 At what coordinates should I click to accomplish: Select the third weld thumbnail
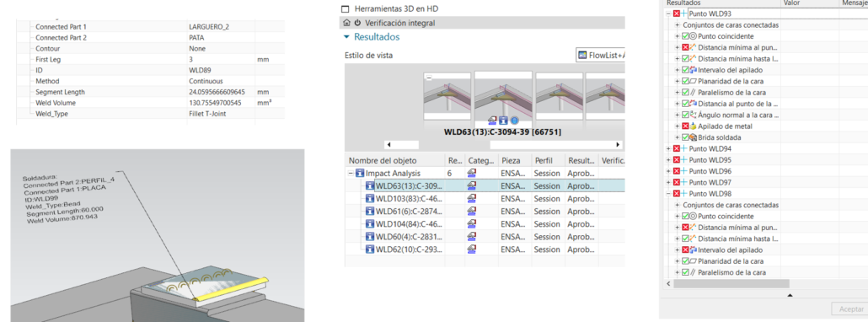(558, 96)
